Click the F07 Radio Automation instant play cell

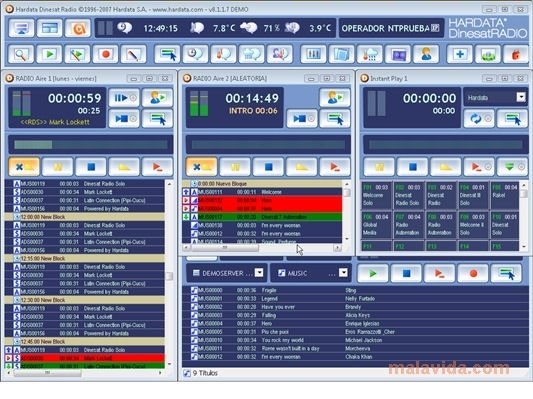[x=408, y=225]
